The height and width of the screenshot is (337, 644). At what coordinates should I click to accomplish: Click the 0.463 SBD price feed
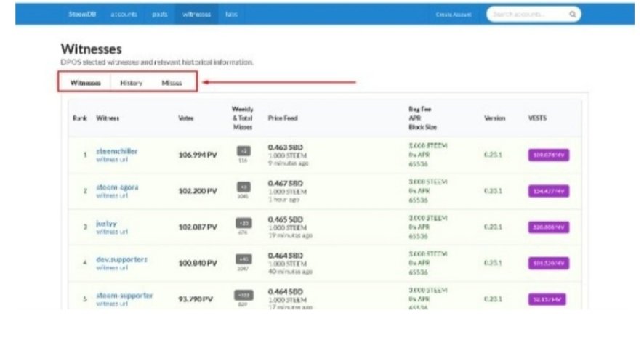tap(286, 147)
